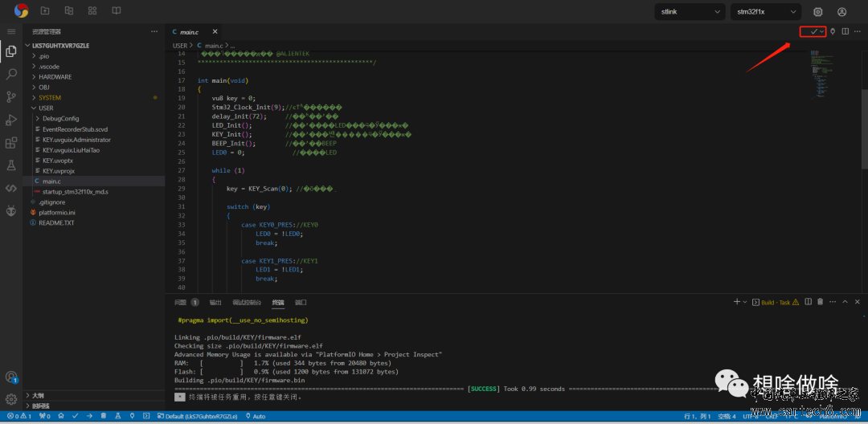The width and height of the screenshot is (868, 424).
Task: Open the Search view in the activity bar
Action: pyautogui.click(x=11, y=75)
